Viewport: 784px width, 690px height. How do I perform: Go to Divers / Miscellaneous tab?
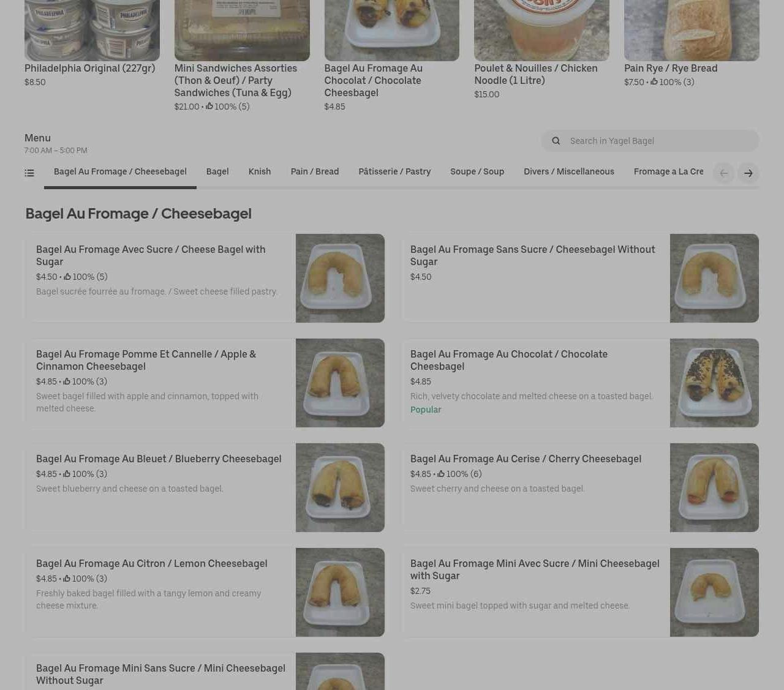click(x=568, y=171)
